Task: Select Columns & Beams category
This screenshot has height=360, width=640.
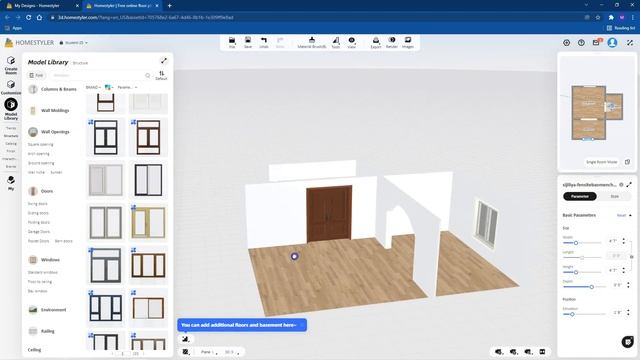Action: tap(52, 89)
